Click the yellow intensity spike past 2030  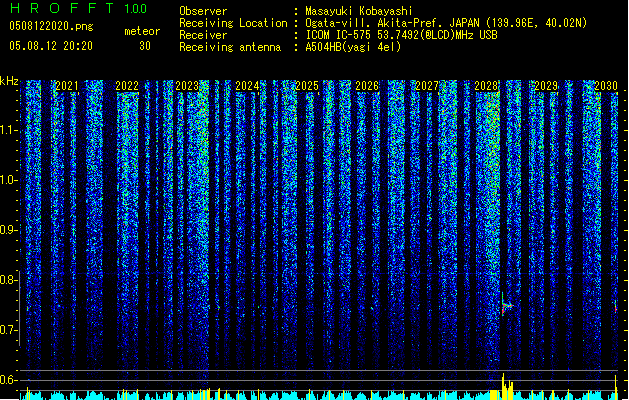coord(616,387)
